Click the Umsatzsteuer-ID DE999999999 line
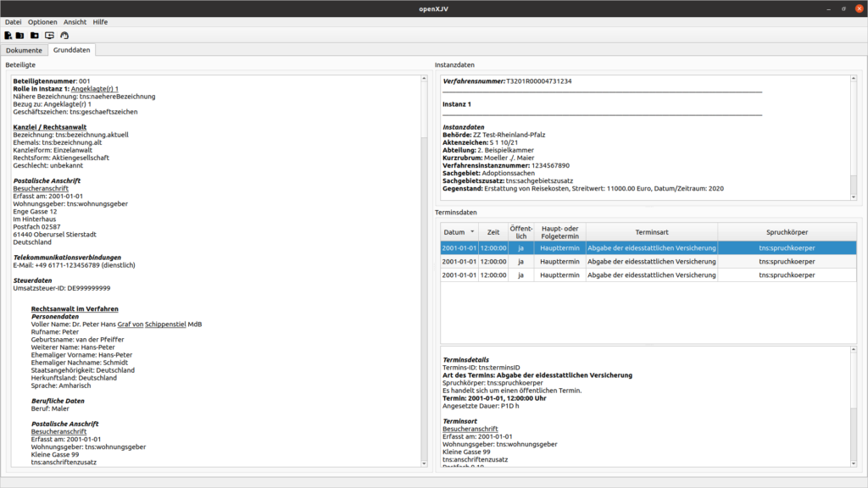Image resolution: width=868 pixels, height=488 pixels. coord(61,288)
